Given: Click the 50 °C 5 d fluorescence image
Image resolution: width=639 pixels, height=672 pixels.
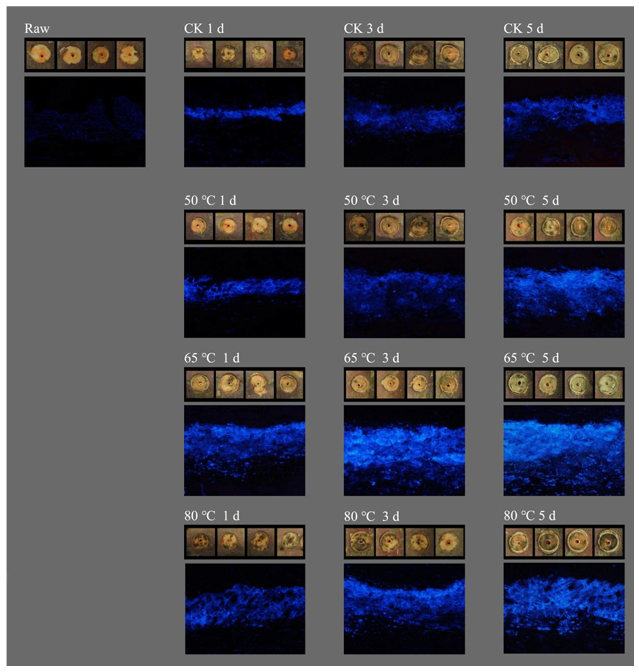Looking at the screenshot, I should 564,292.
